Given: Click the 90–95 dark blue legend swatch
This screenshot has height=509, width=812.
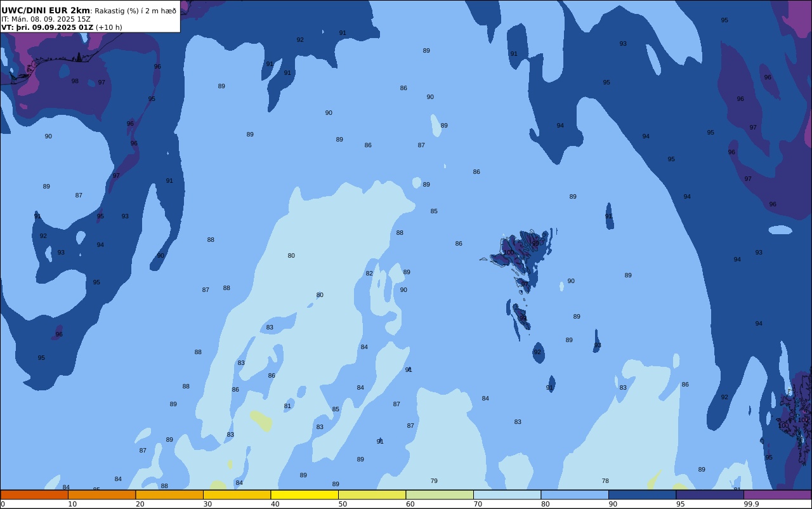Looking at the screenshot, I should coord(642,494).
